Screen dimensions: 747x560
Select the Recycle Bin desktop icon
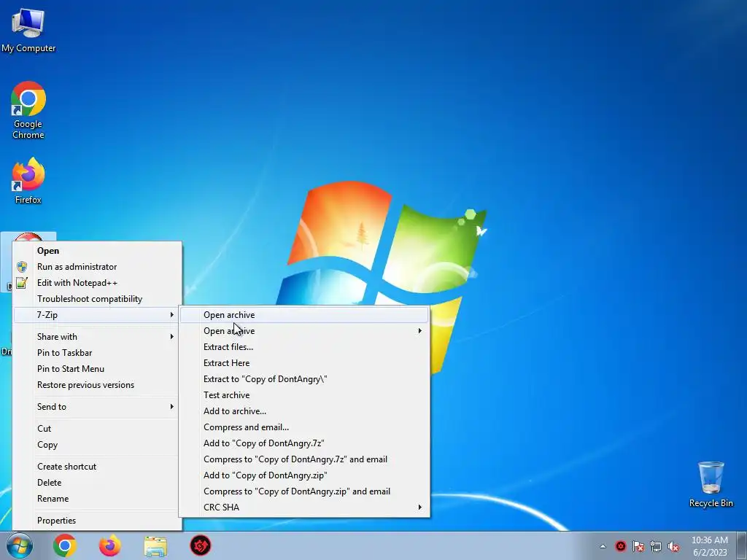711,484
